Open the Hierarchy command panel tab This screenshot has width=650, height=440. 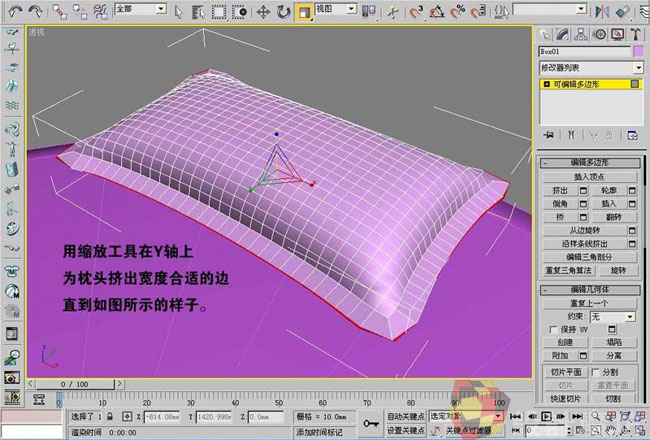pyautogui.click(x=581, y=34)
